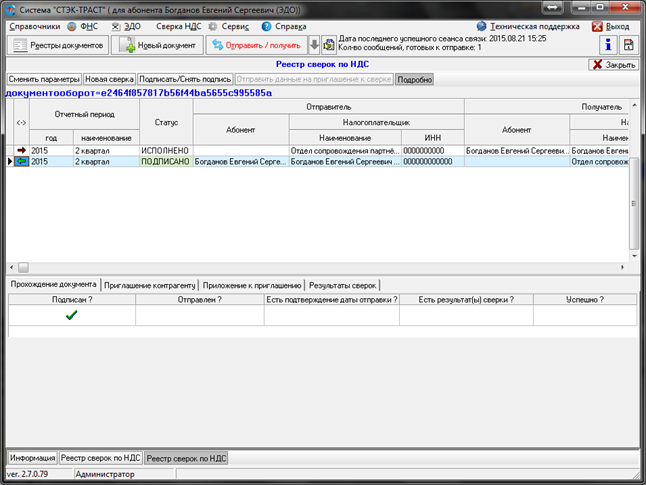Click the Отдел сопровождения партнё... sender name cell
The width and height of the screenshot is (646, 485).
coord(345,151)
